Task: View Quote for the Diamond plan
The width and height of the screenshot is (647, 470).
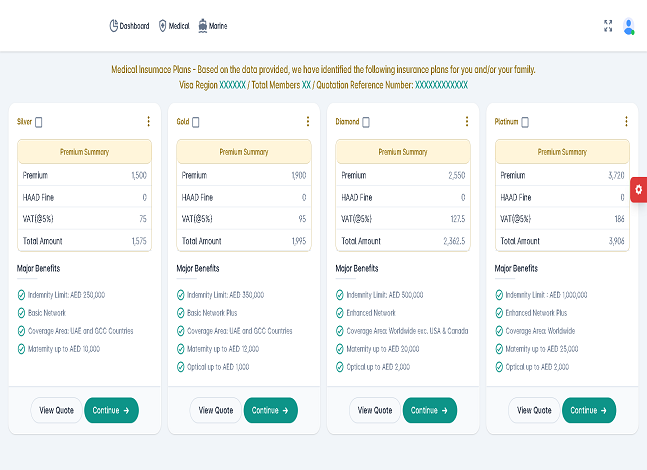Action: (375, 410)
